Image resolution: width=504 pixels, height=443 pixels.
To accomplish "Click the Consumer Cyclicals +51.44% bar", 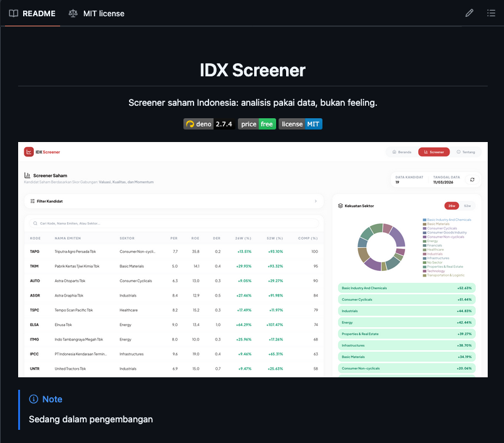I will [x=406, y=300].
